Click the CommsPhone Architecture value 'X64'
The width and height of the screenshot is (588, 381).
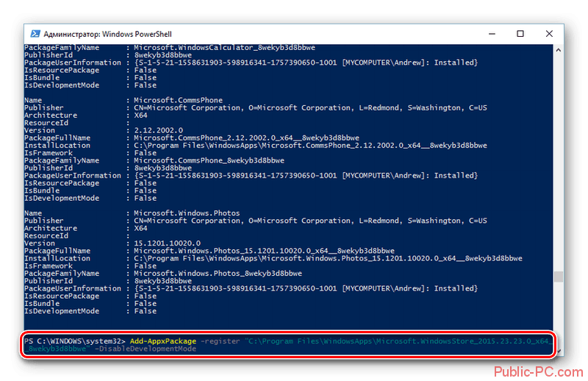[140, 115]
